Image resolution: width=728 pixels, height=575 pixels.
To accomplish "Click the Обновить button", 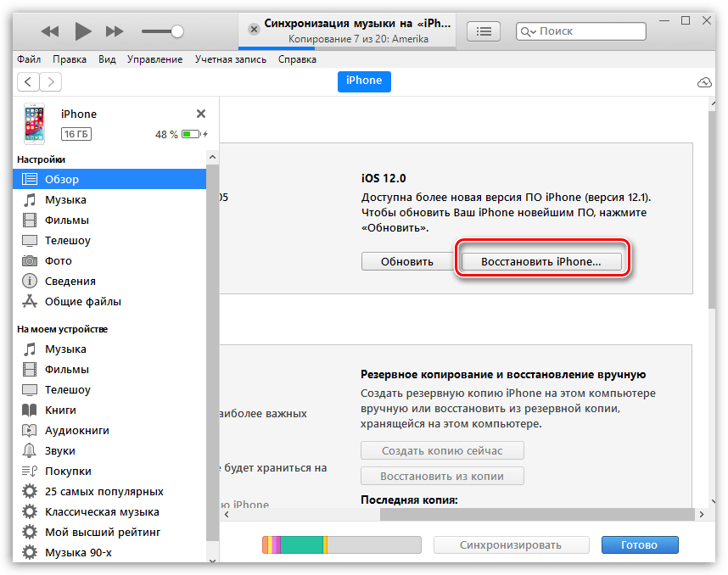I will pyautogui.click(x=406, y=261).
